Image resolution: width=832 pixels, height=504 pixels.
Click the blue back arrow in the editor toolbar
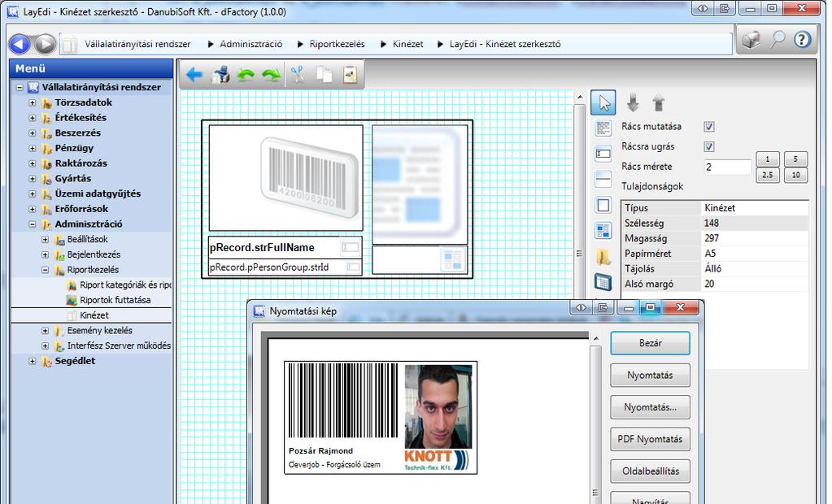[x=194, y=75]
